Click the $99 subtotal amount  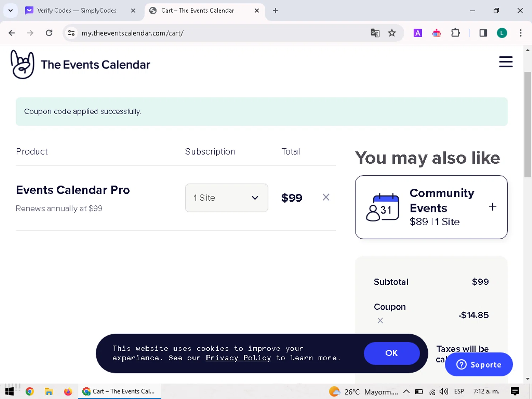[481, 282]
